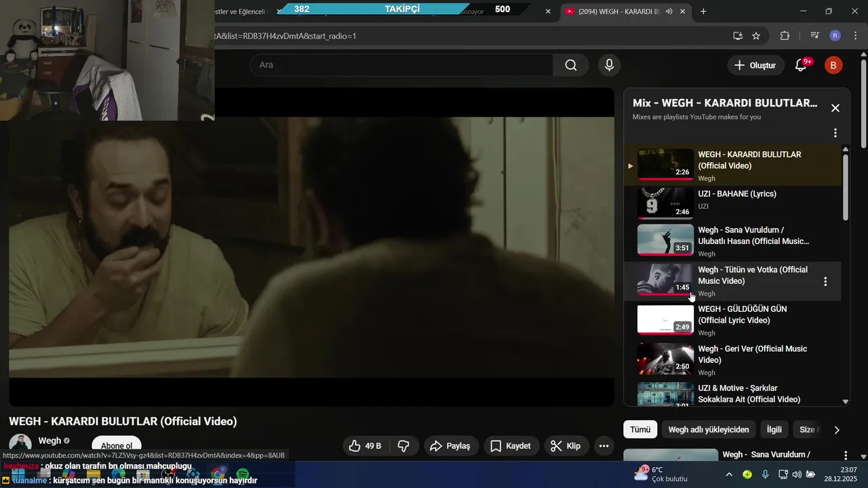Click the Mix playlist panel scrollbar
868x488 pixels.
pyautogui.click(x=846, y=188)
